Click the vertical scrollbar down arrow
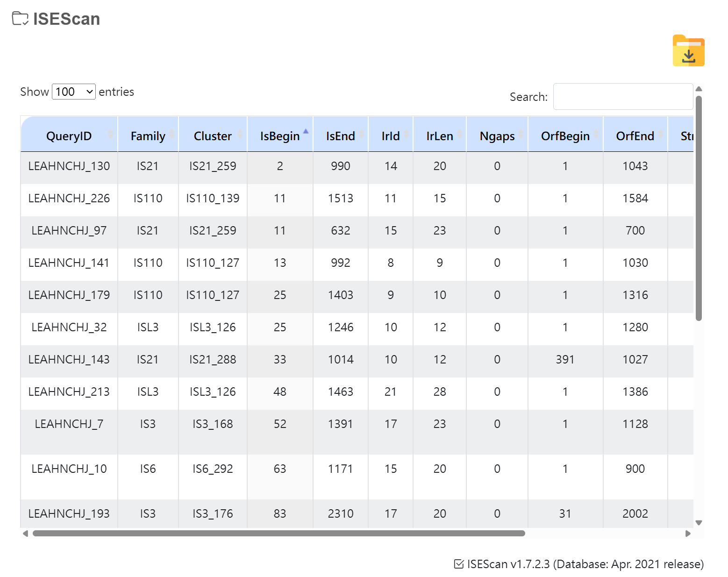The image size is (728, 577). pyautogui.click(x=699, y=523)
